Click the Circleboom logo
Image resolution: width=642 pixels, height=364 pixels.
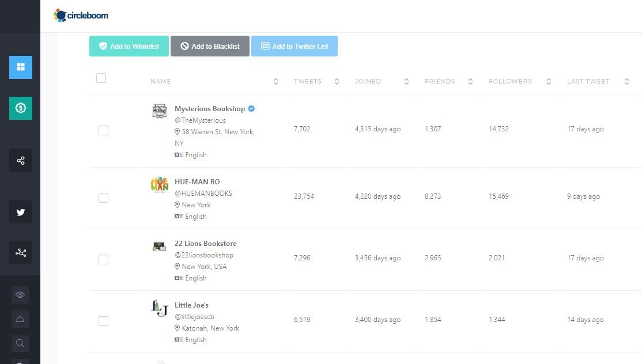coord(81,16)
